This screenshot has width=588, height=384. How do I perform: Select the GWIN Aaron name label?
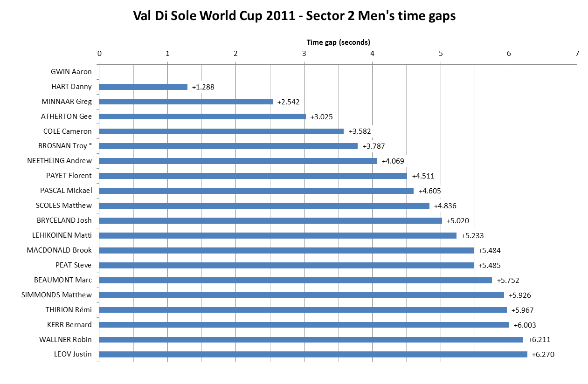click(x=71, y=72)
